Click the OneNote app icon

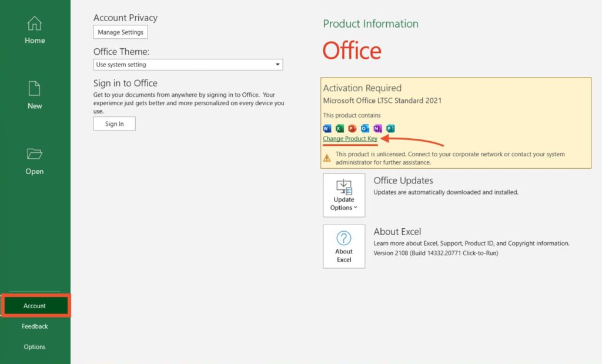pos(377,128)
